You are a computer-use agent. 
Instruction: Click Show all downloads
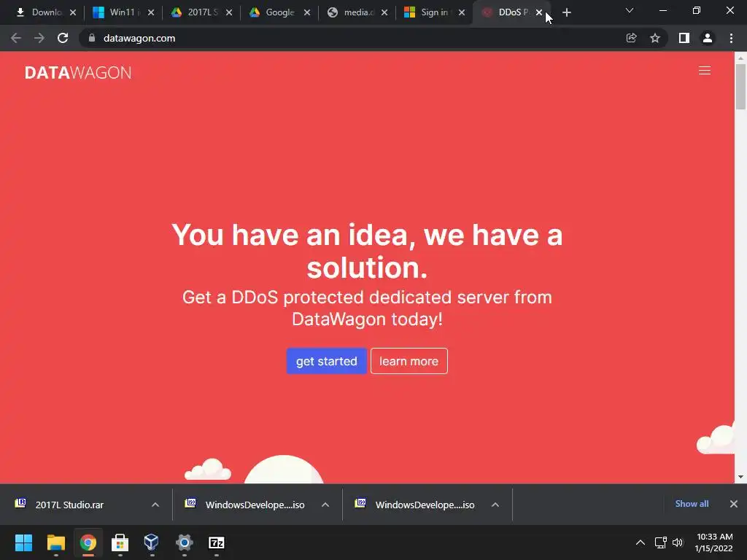tap(692, 504)
